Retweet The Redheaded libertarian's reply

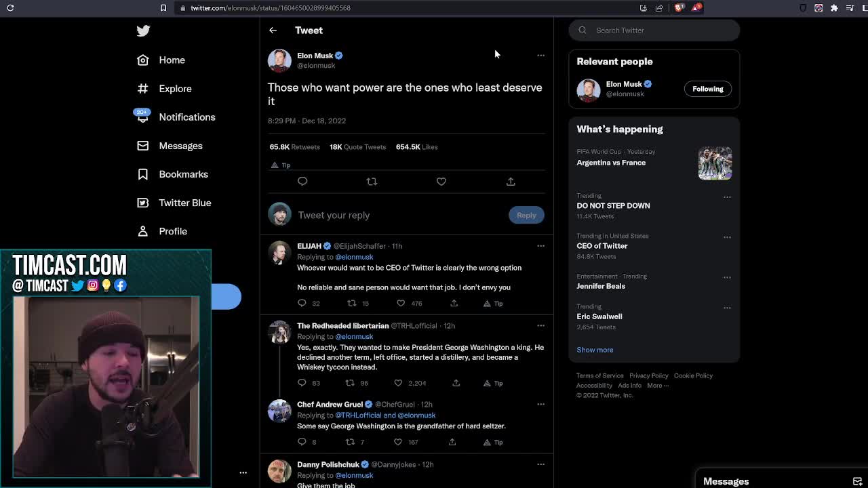point(350,383)
